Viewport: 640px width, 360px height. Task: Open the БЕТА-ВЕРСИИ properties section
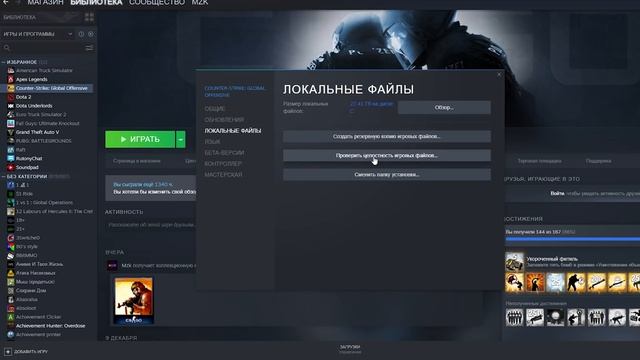point(224,153)
